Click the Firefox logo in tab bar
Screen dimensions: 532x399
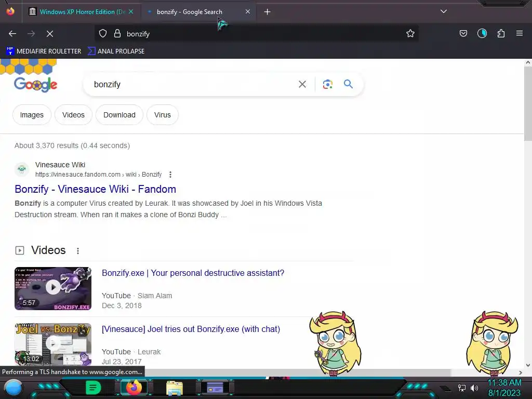[10, 11]
